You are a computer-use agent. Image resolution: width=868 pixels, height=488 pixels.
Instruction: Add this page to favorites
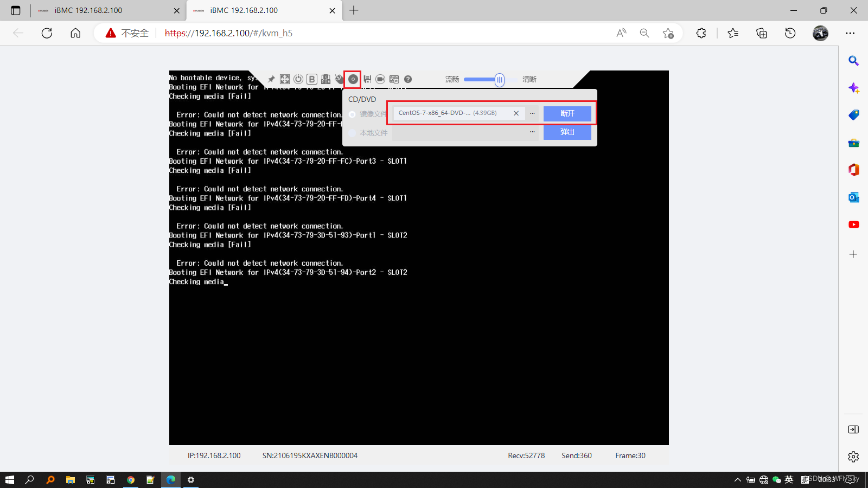(x=668, y=33)
